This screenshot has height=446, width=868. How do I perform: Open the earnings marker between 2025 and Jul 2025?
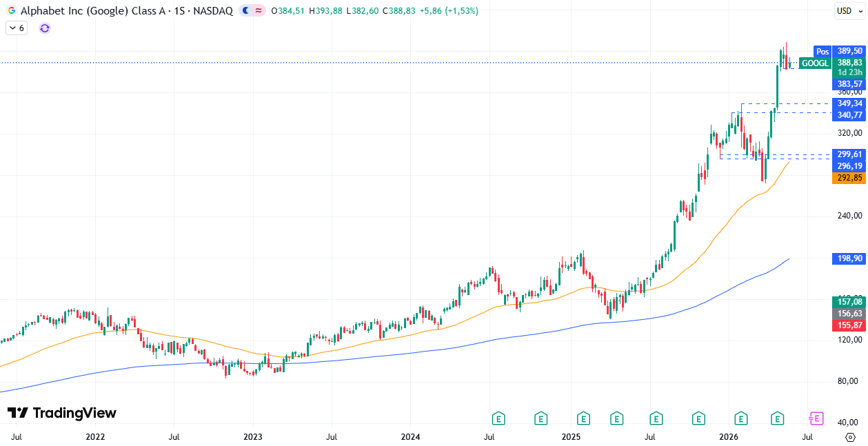[x=616, y=418]
